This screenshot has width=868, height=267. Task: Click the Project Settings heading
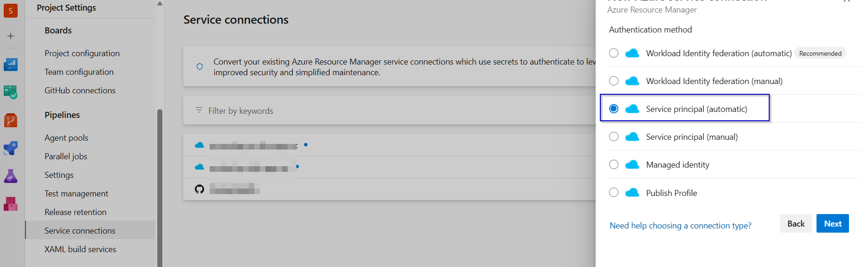66,8
